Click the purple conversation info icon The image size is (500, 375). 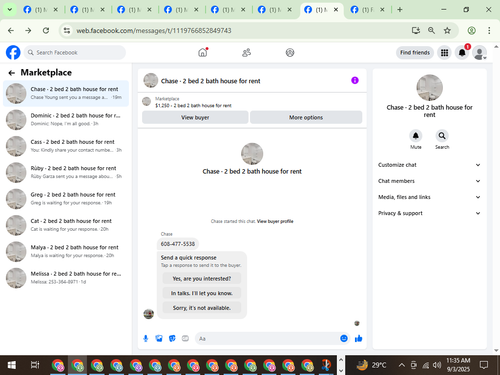[x=355, y=80]
